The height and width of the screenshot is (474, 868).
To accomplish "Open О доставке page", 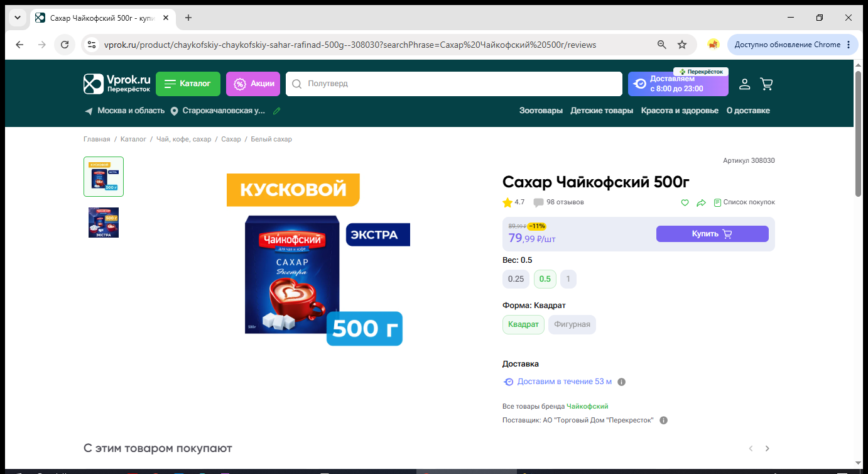I will click(748, 111).
